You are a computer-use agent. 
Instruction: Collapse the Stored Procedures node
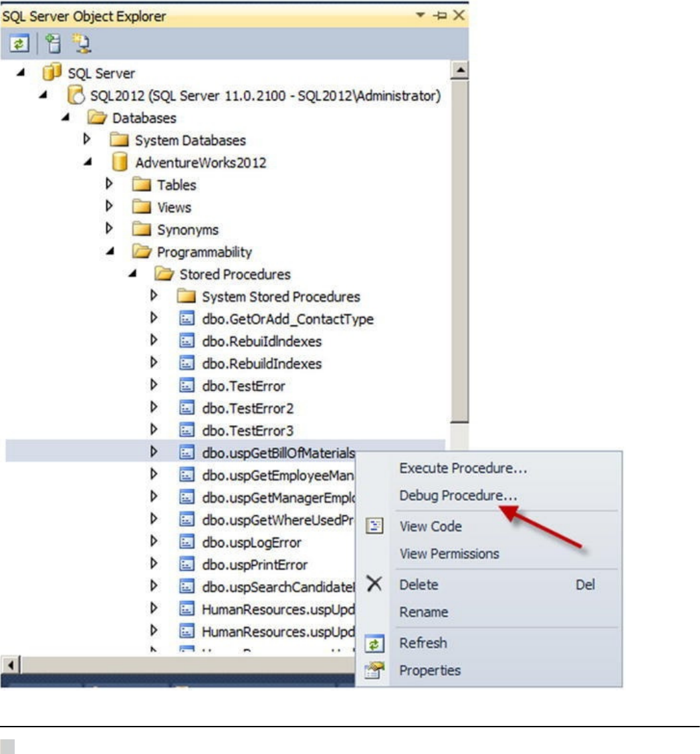point(132,273)
